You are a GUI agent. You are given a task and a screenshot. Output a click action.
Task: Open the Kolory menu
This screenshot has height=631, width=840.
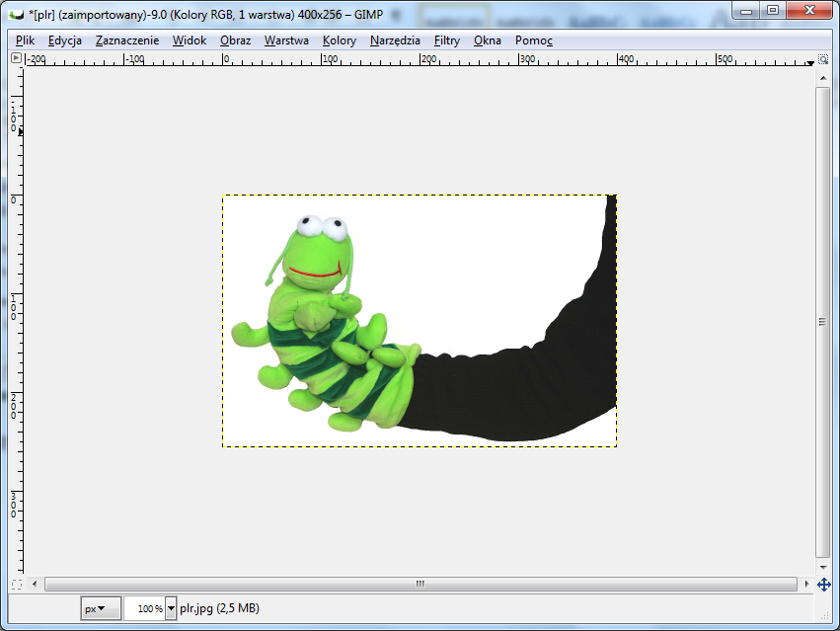[x=340, y=40]
